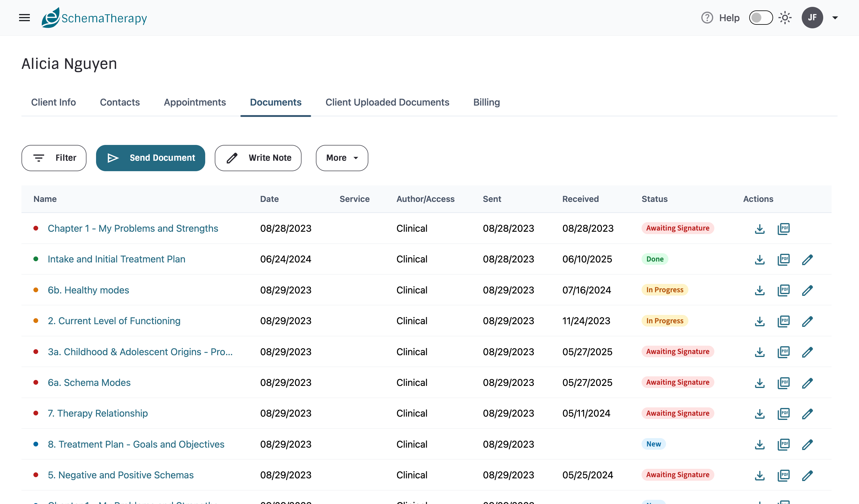
Task: Edit 2. Current Level of Functioning
Action: pos(807,321)
